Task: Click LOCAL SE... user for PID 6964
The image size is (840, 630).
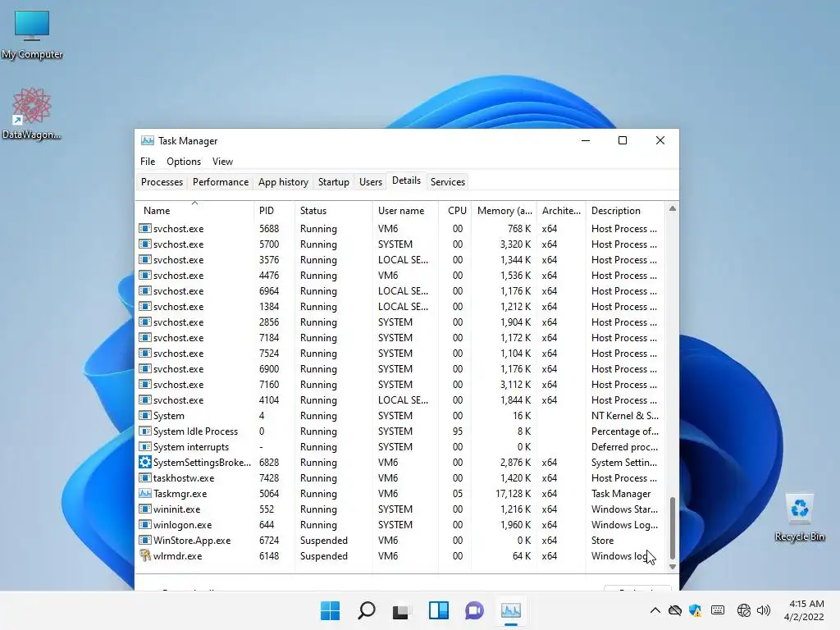Action: 403,291
